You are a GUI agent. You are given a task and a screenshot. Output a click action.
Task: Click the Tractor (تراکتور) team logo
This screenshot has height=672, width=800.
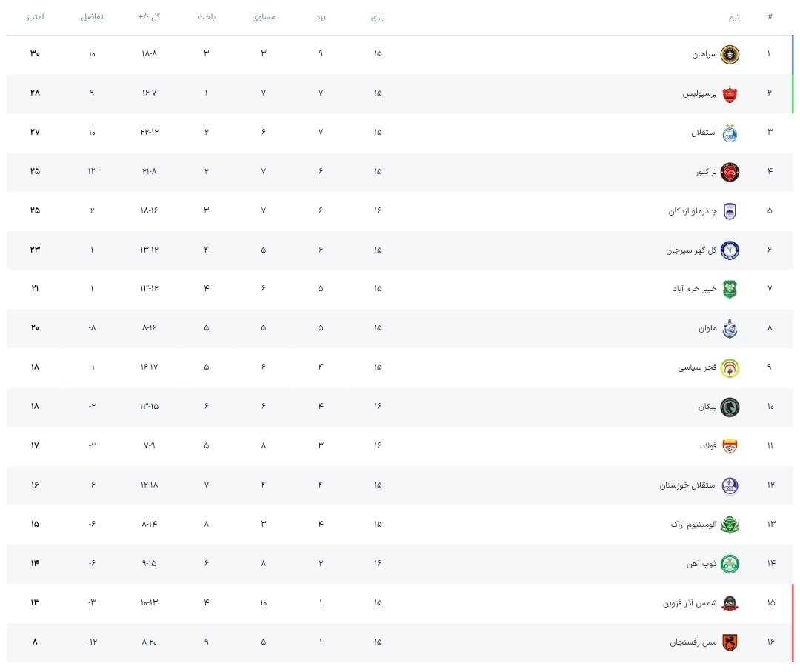pos(730,172)
